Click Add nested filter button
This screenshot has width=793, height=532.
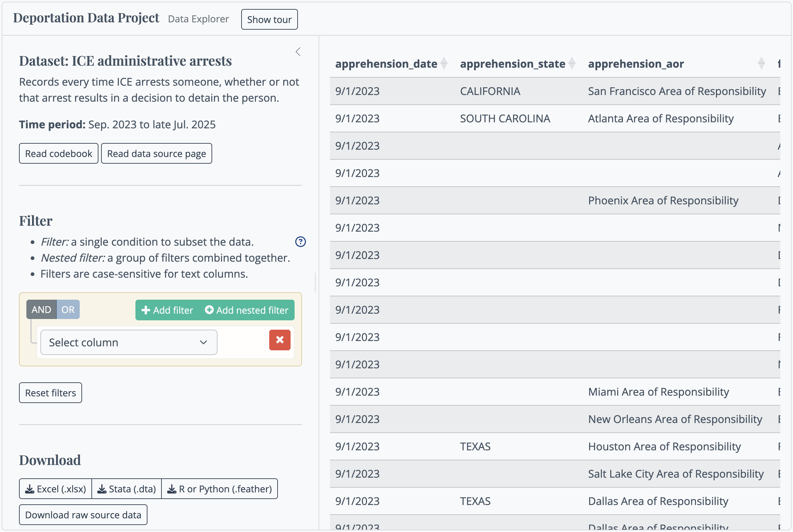click(x=247, y=310)
